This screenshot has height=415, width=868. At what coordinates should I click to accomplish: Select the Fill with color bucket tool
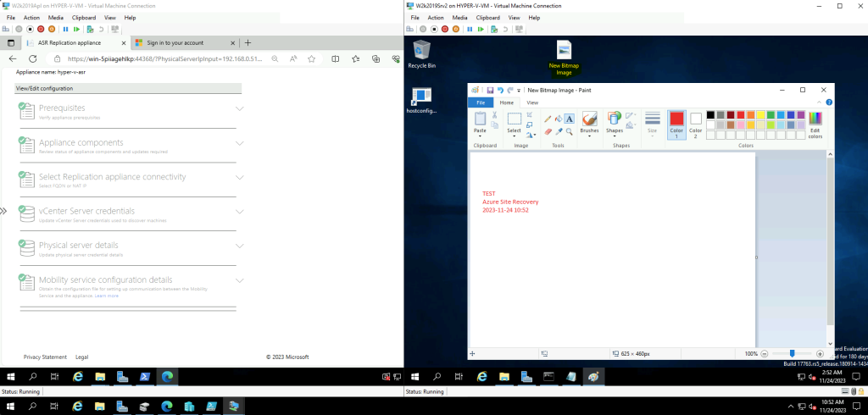click(559, 119)
